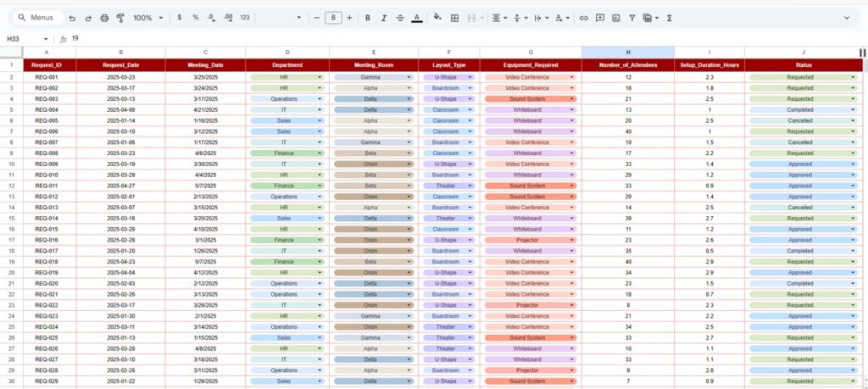Image resolution: width=868 pixels, height=389 pixels.
Task: Open the font family dropdown arrow
Action: [299, 18]
